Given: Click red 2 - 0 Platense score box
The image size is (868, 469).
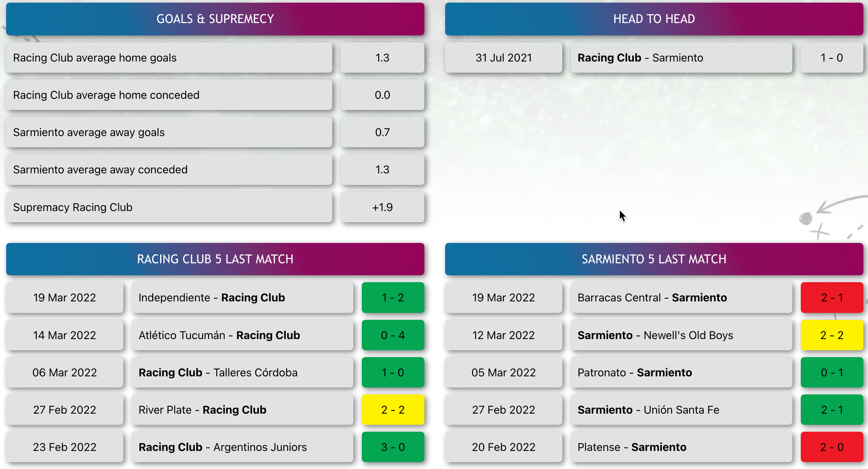Looking at the screenshot, I should [832, 447].
